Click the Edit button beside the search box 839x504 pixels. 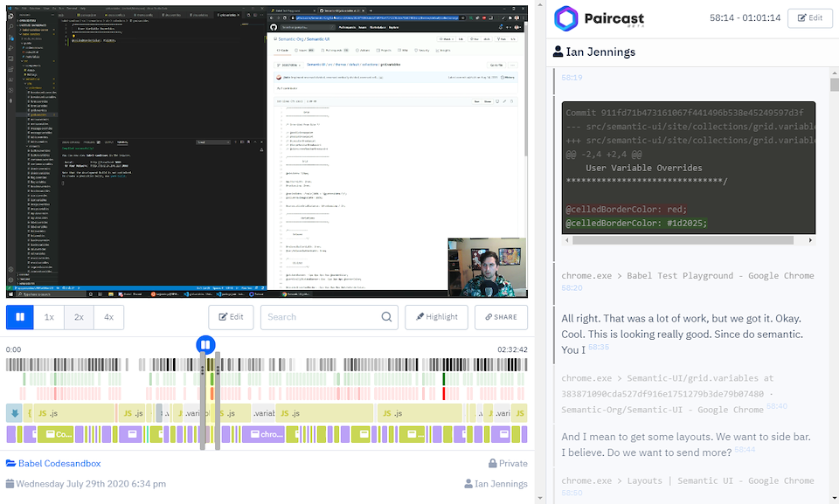point(231,317)
